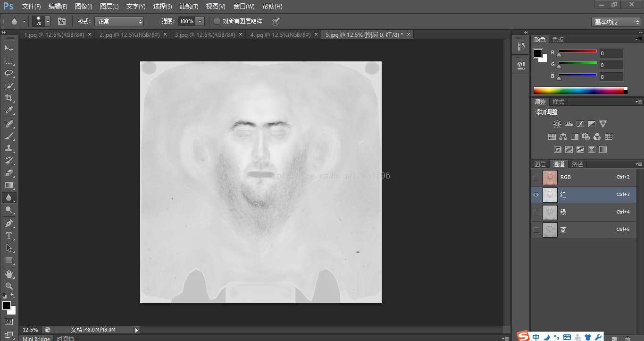Image resolution: width=644 pixels, height=341 pixels.
Task: Add Levels adjustment
Action: pos(569,124)
